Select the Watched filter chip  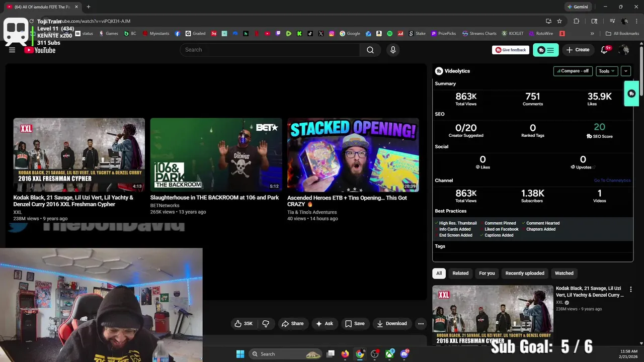(x=564, y=273)
